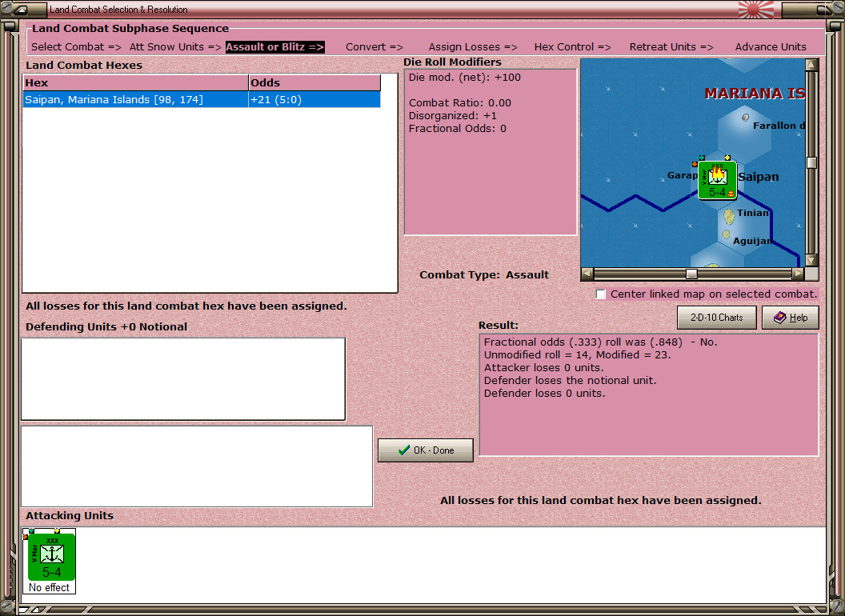Click the Hex column header
The image size is (845, 616).
[135, 82]
